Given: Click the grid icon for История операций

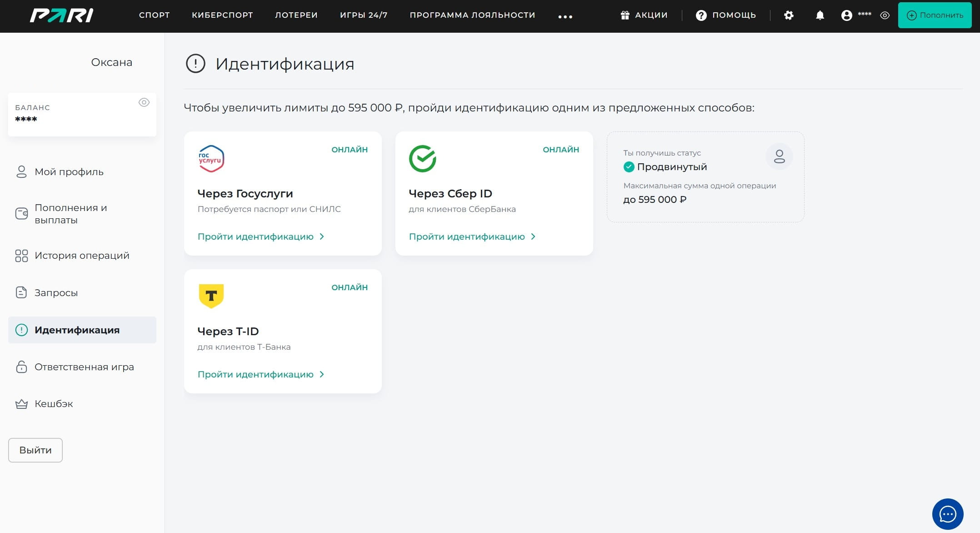Looking at the screenshot, I should (21, 256).
